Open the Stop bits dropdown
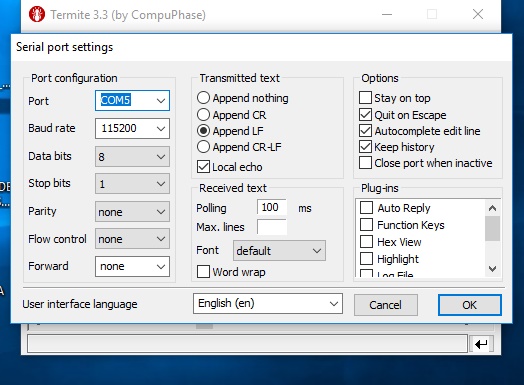 click(132, 183)
